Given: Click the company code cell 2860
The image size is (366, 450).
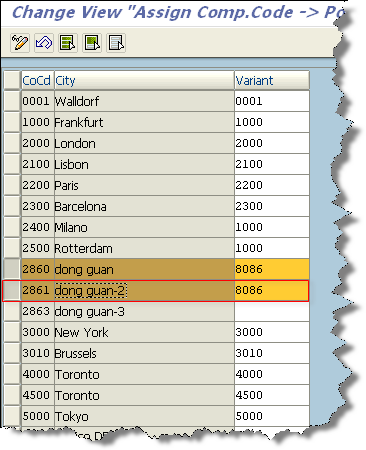Looking at the screenshot, I should click(38, 269).
